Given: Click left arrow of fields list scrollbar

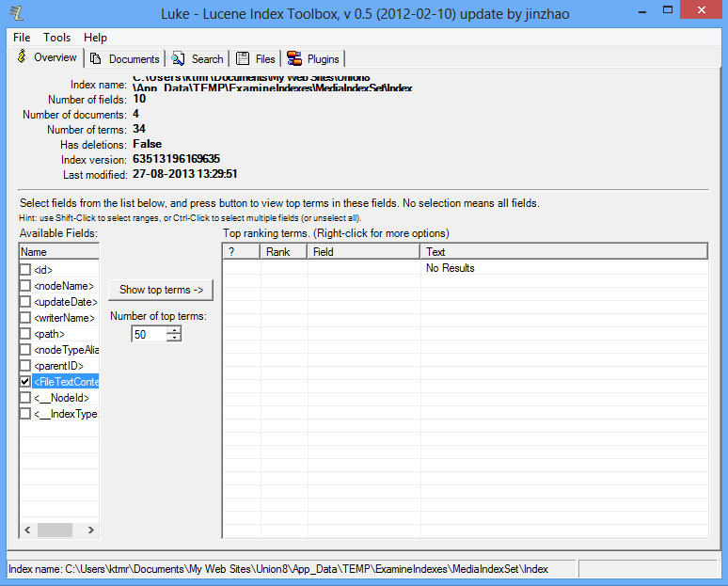Looking at the screenshot, I should pyautogui.click(x=28, y=530).
